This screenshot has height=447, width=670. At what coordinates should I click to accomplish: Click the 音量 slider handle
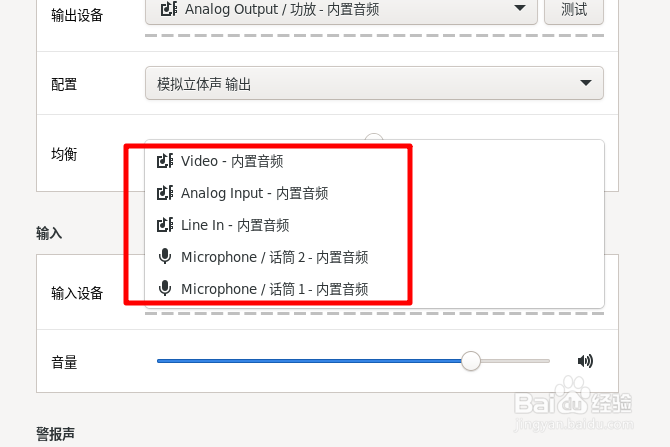point(471,361)
